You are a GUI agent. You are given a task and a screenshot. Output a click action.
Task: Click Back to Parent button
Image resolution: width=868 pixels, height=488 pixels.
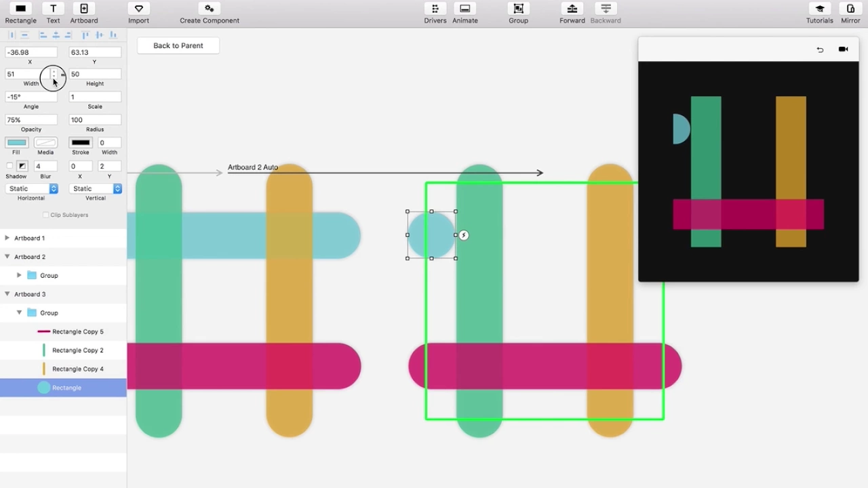(178, 45)
